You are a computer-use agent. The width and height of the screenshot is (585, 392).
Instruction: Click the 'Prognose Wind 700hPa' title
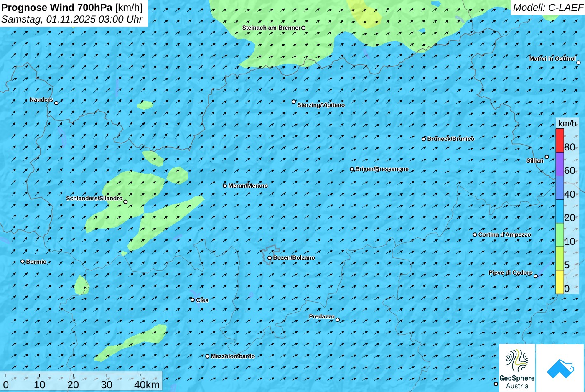click(57, 8)
